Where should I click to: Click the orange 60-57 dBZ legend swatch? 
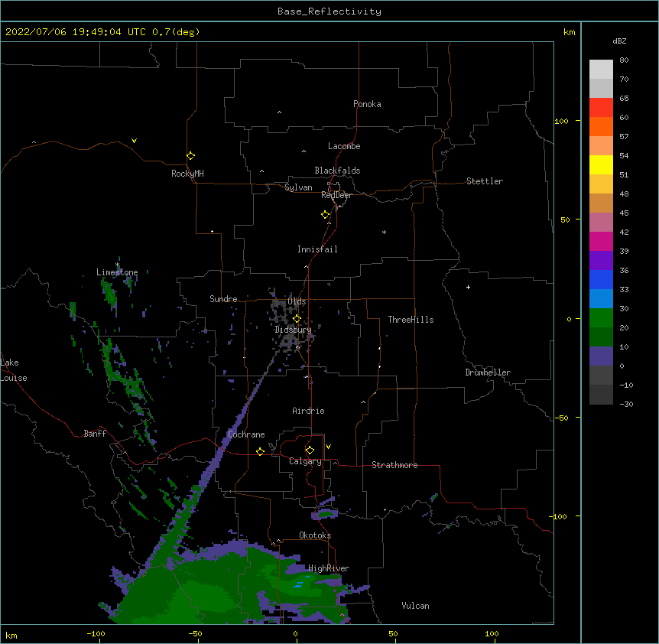[x=601, y=126]
